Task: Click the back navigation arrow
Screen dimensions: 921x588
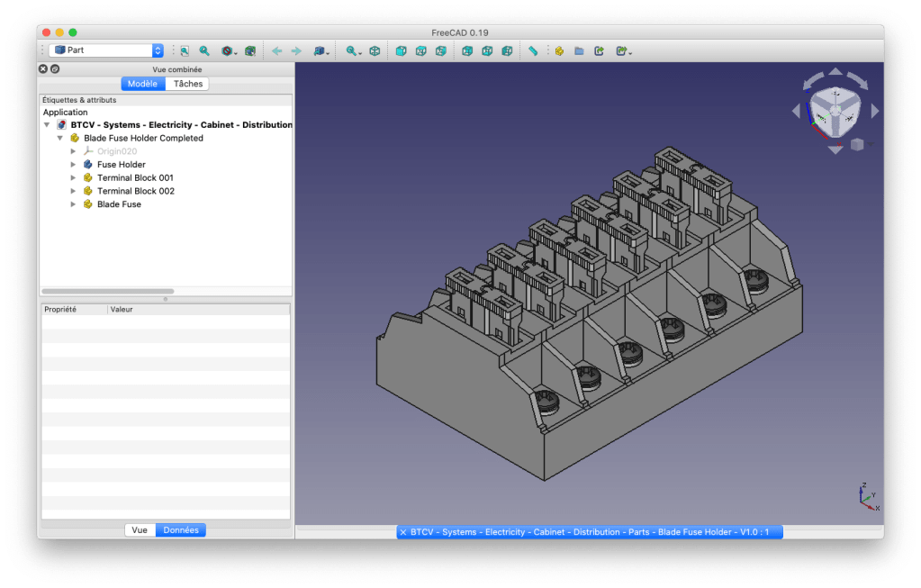Action: pyautogui.click(x=276, y=51)
